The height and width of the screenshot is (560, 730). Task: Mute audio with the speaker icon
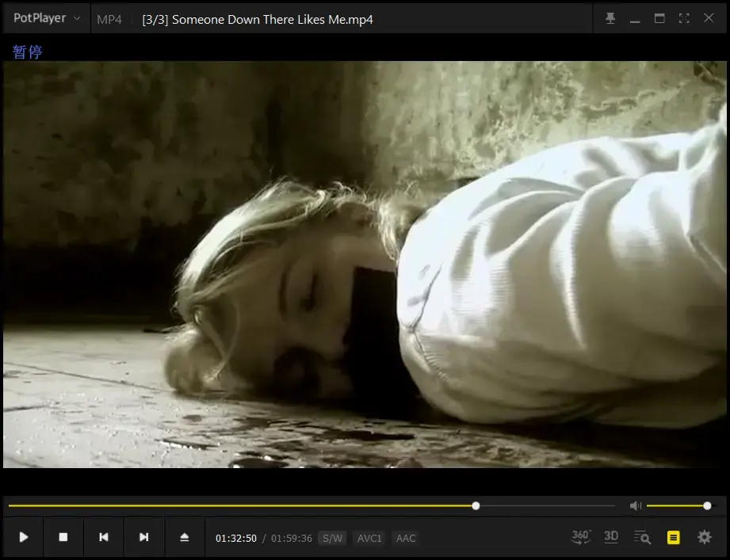[x=636, y=505]
